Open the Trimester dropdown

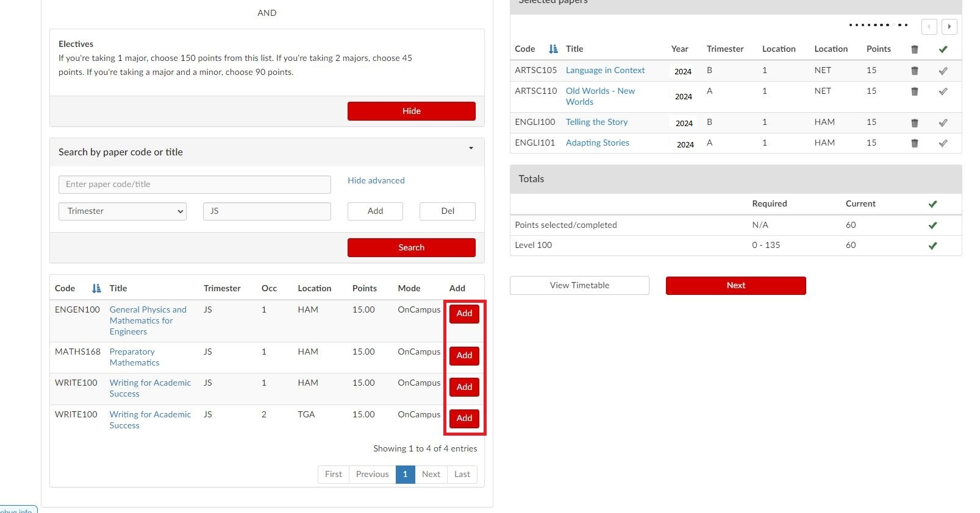[x=123, y=211]
